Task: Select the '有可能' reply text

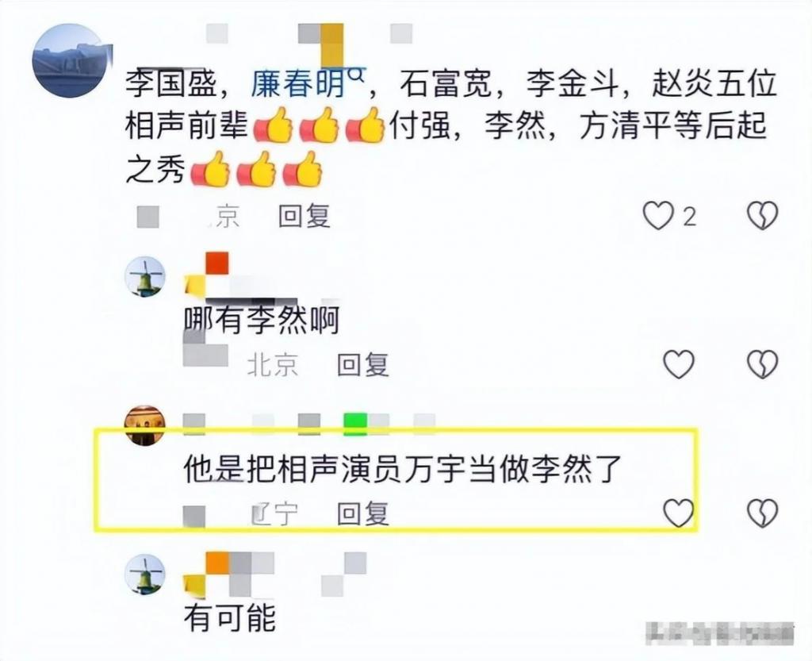Action: 231,617
